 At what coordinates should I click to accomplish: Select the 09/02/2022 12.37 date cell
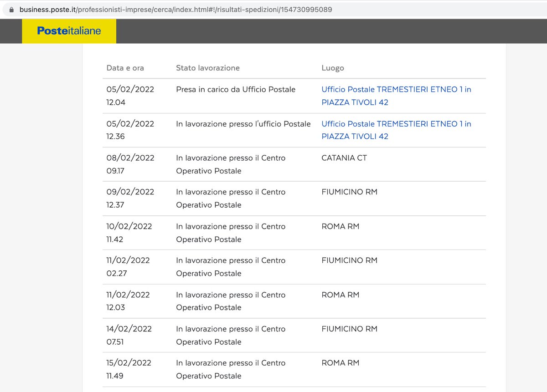pyautogui.click(x=130, y=199)
